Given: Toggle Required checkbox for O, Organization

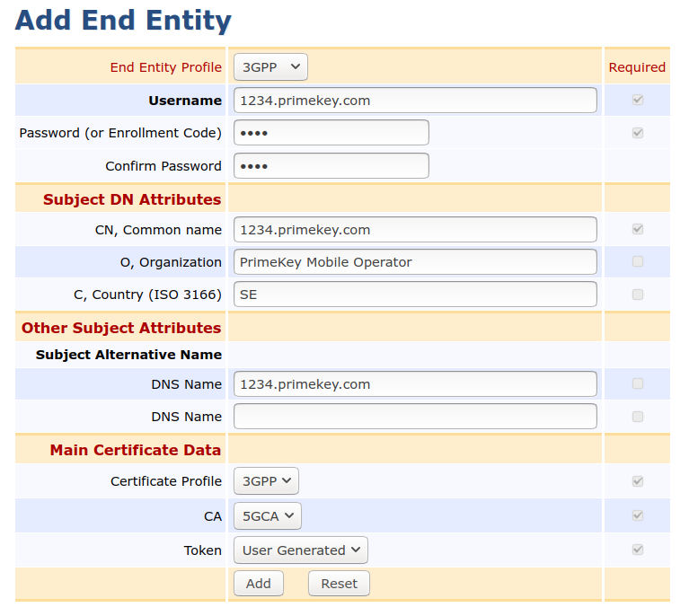Looking at the screenshot, I should coord(638,262).
